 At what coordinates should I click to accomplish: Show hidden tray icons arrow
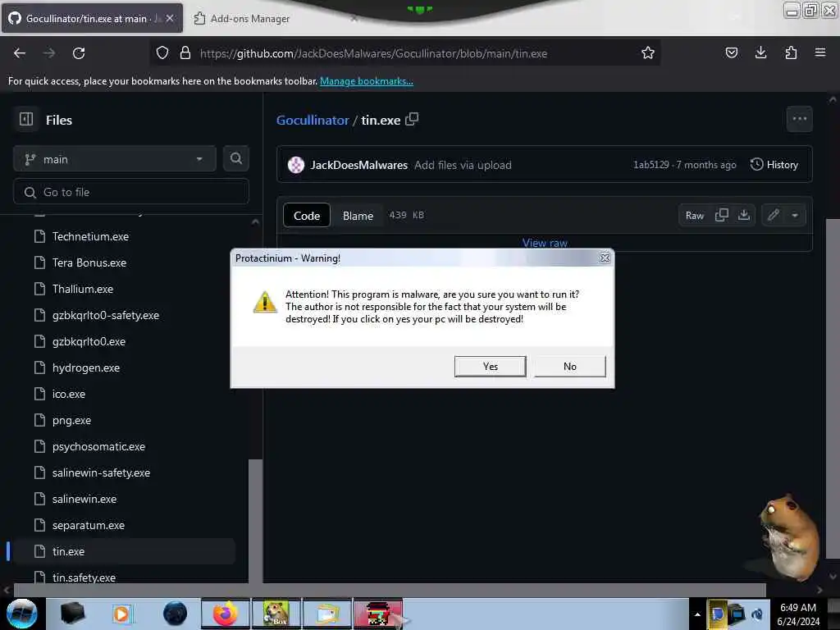coord(697,614)
